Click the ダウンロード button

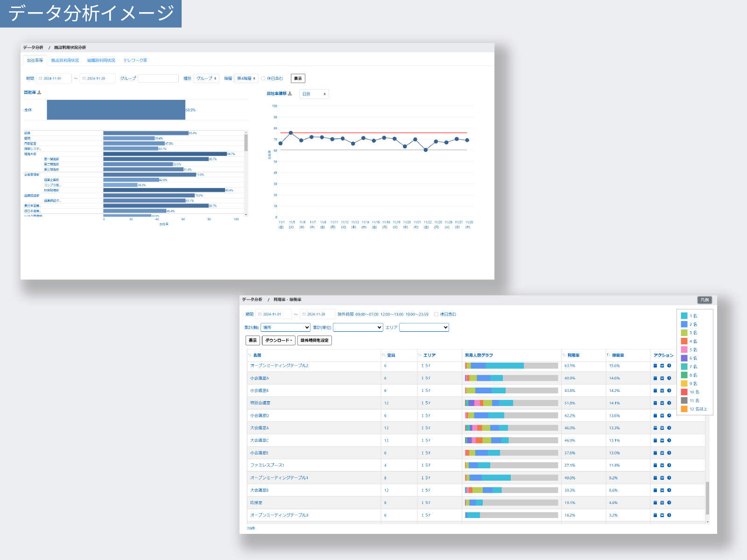(x=278, y=341)
